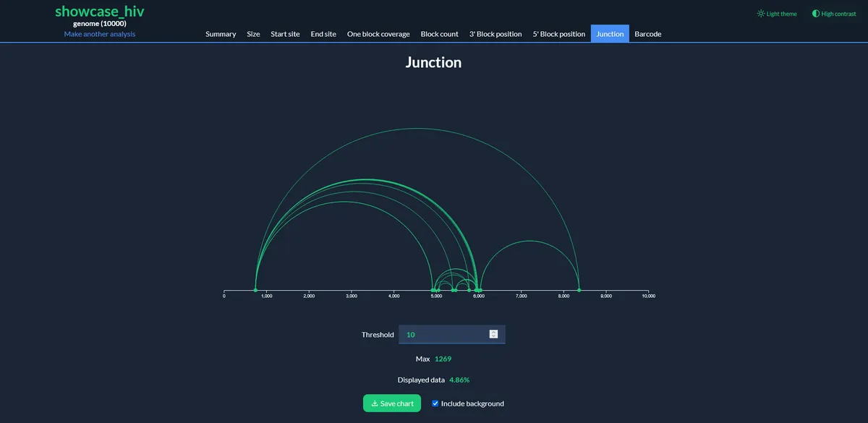Click the Threshold input field

[452, 334]
